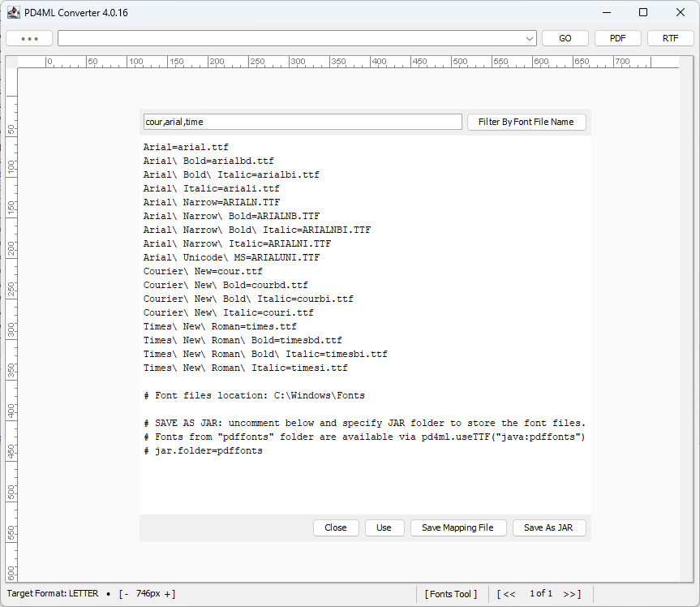This screenshot has width=700, height=607.
Task: Open the [Fonts Tool] link in status bar
Action: click(x=451, y=594)
